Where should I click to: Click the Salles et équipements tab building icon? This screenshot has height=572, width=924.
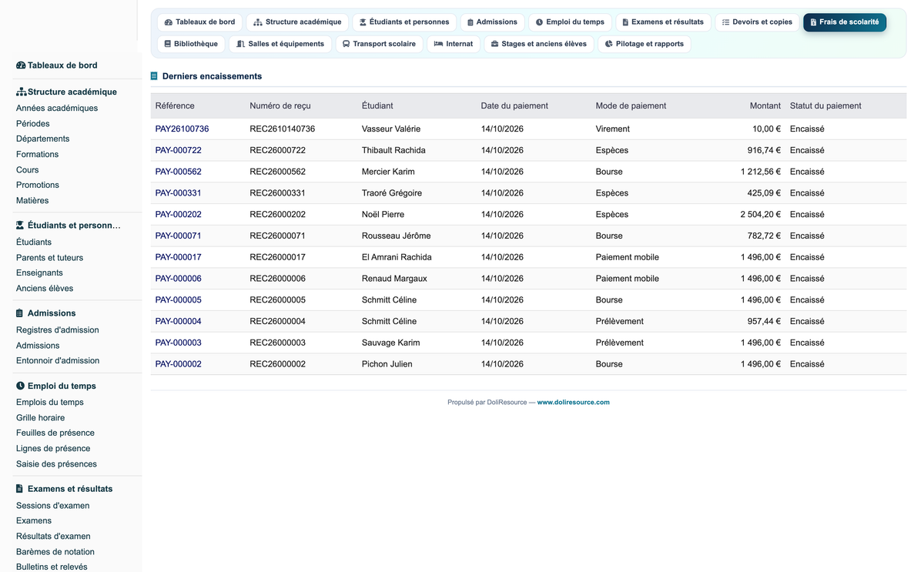(x=241, y=44)
